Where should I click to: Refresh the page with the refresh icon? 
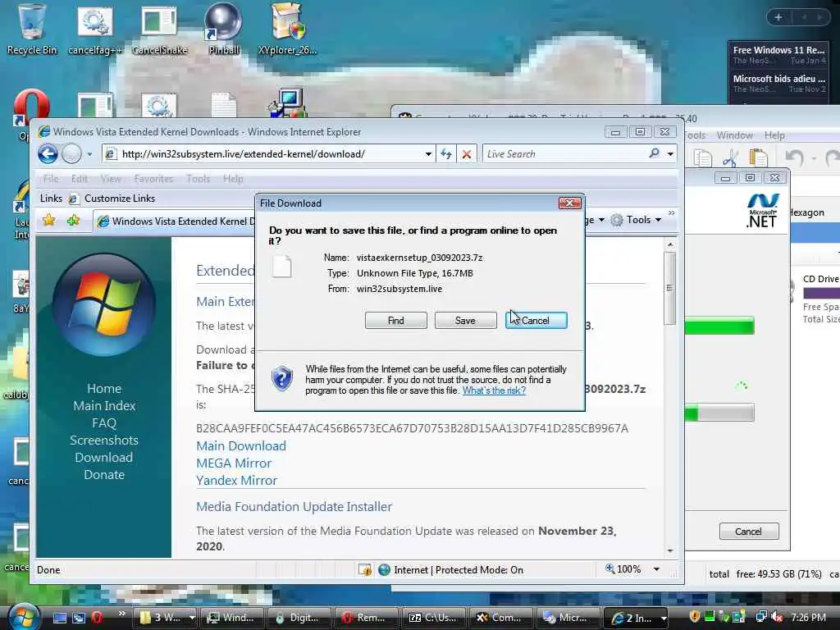tap(445, 154)
